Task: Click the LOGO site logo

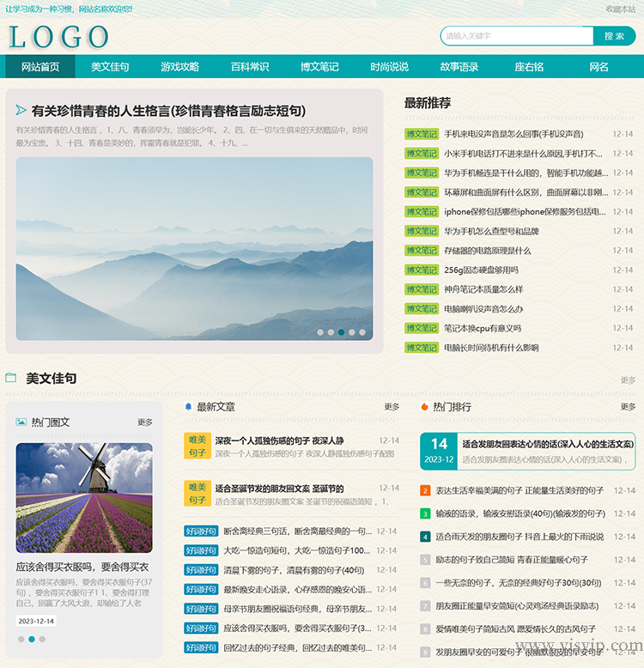Action: 58,37
